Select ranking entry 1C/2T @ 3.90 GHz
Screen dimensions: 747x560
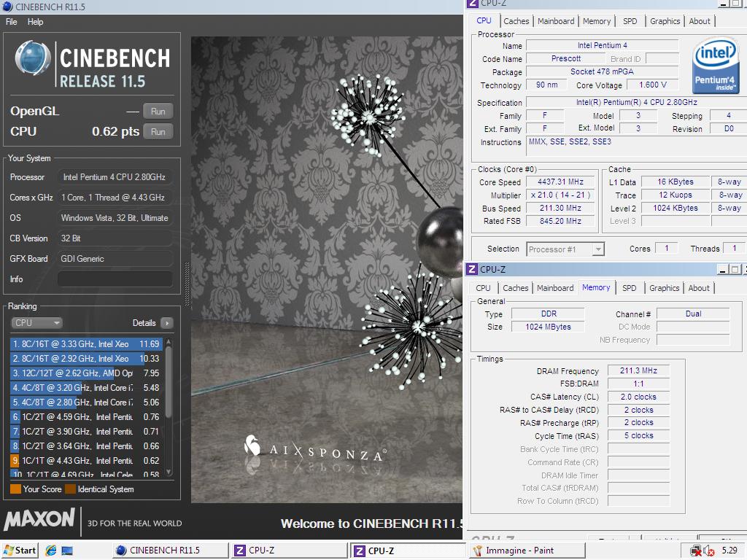(86, 432)
